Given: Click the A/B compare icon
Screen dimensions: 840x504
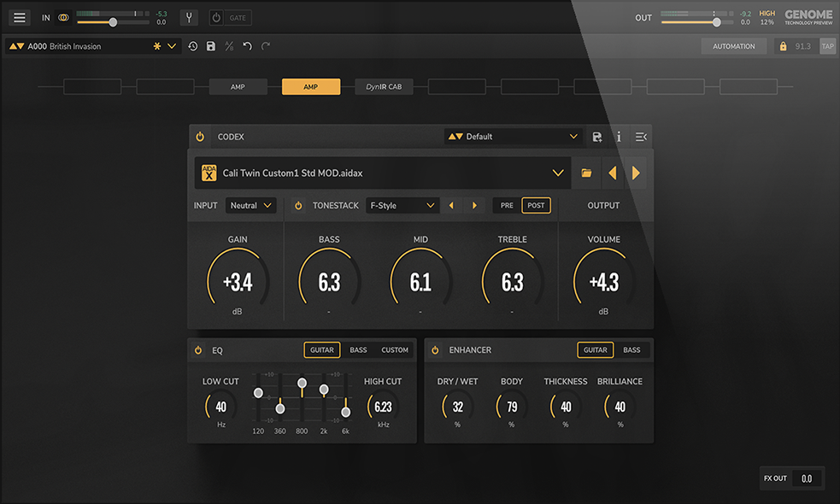Looking at the screenshot, I should [x=229, y=47].
